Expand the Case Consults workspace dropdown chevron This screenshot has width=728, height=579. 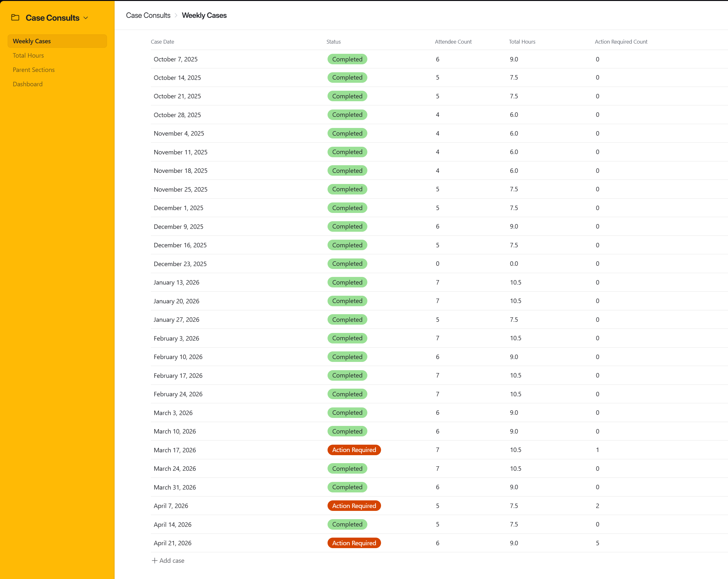(x=86, y=18)
